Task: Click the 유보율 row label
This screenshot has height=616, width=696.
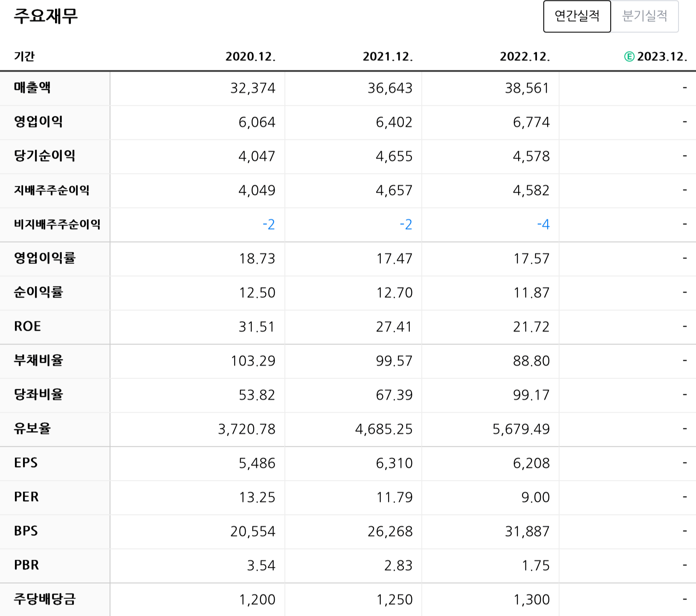Action: (32, 428)
